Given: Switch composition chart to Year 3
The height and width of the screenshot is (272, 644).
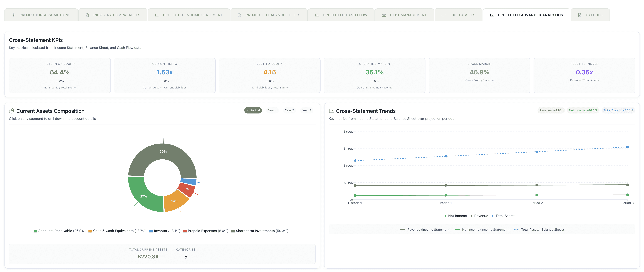Looking at the screenshot, I should (306, 110).
